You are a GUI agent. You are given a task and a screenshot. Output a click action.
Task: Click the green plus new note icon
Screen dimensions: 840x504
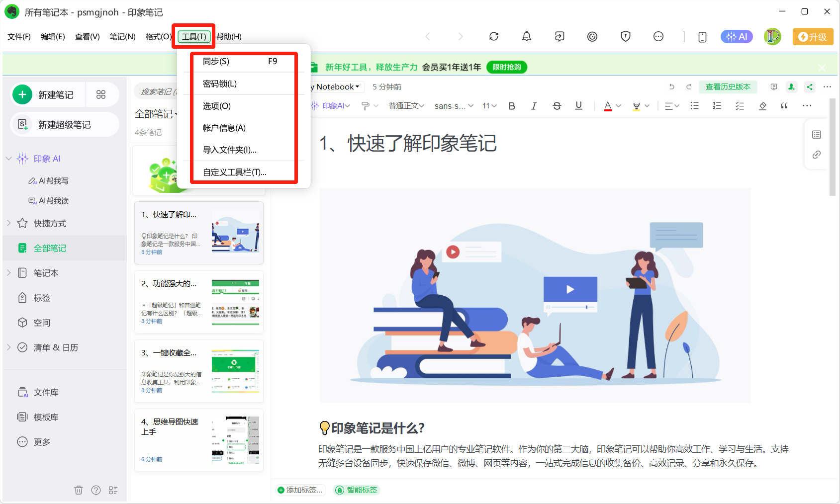tap(22, 94)
